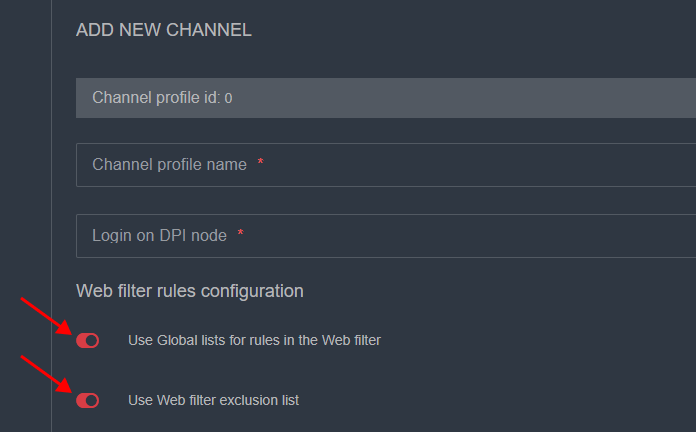Click the red arrow pointing at Global lists toggle
Screen dimensions: 696x432
(x=46, y=314)
